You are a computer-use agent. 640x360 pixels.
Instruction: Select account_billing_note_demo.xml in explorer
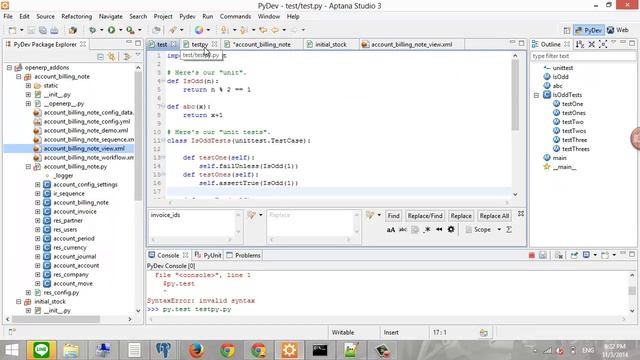pyautogui.click(x=86, y=131)
